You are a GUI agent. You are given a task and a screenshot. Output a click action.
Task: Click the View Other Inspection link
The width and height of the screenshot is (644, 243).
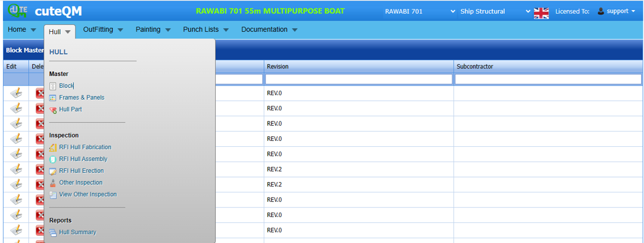point(88,195)
